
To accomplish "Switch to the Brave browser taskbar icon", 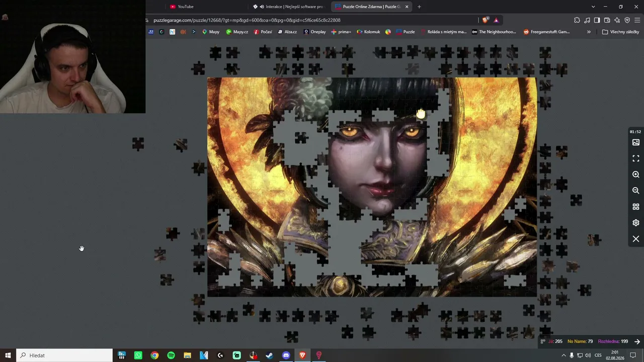I will [x=302, y=355].
